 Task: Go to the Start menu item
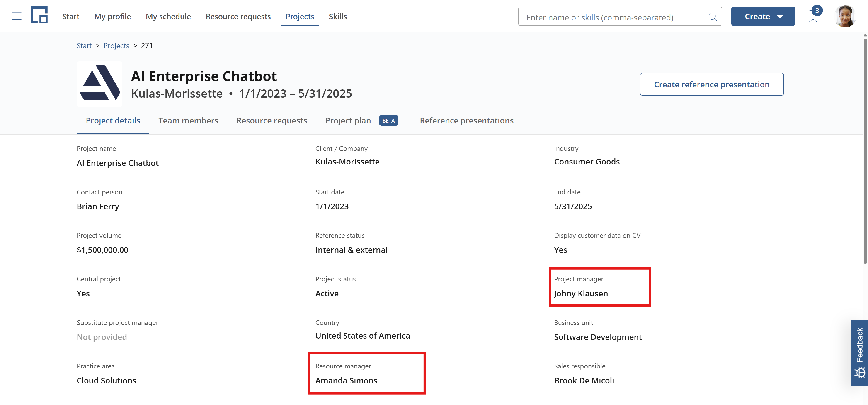[71, 17]
